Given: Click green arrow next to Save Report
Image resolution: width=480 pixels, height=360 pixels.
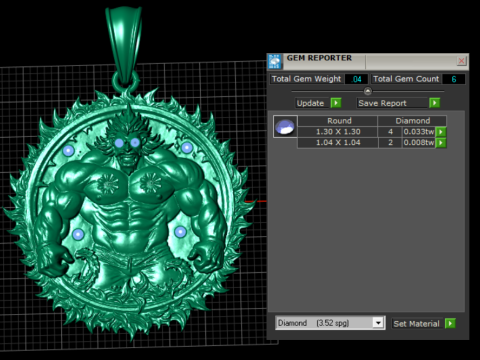Looking at the screenshot, I should 435,103.
